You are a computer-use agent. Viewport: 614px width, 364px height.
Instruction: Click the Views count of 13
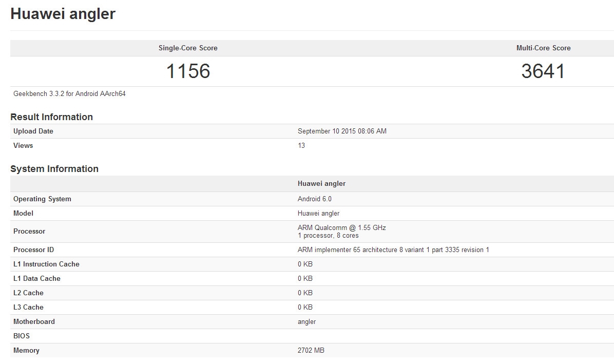pyautogui.click(x=301, y=146)
